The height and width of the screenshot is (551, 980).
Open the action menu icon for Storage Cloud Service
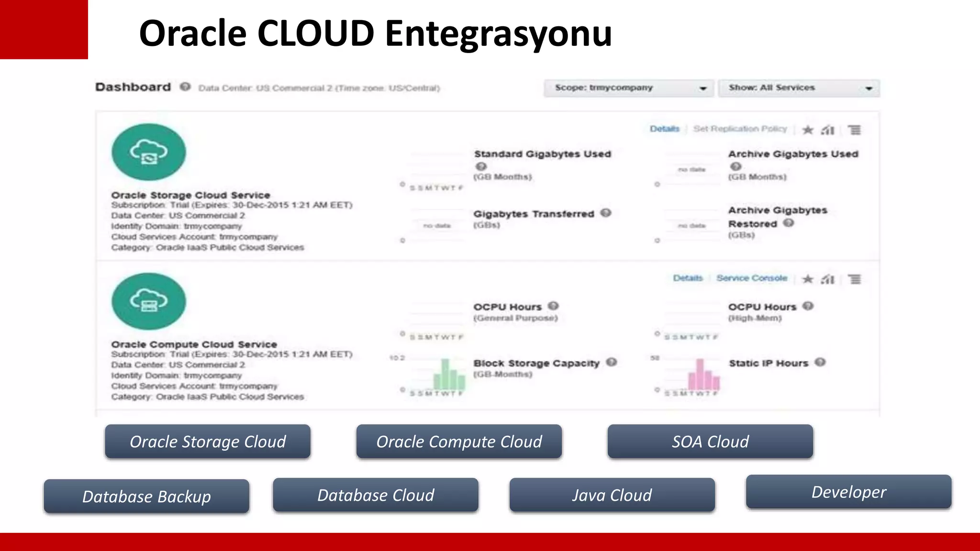click(855, 130)
